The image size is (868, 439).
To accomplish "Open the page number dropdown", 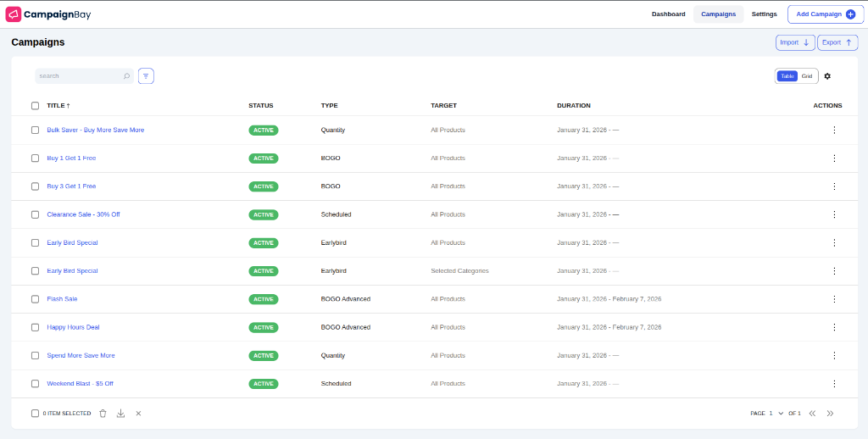I will 776,414.
